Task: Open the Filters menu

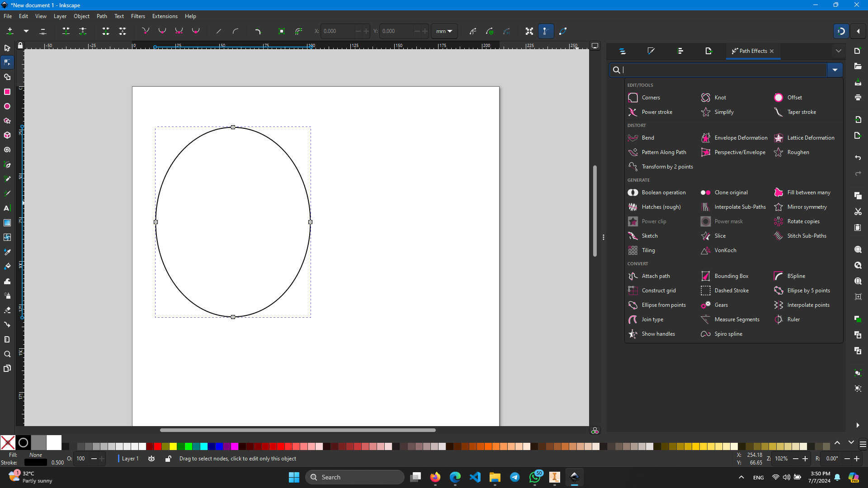Action: pyautogui.click(x=138, y=16)
